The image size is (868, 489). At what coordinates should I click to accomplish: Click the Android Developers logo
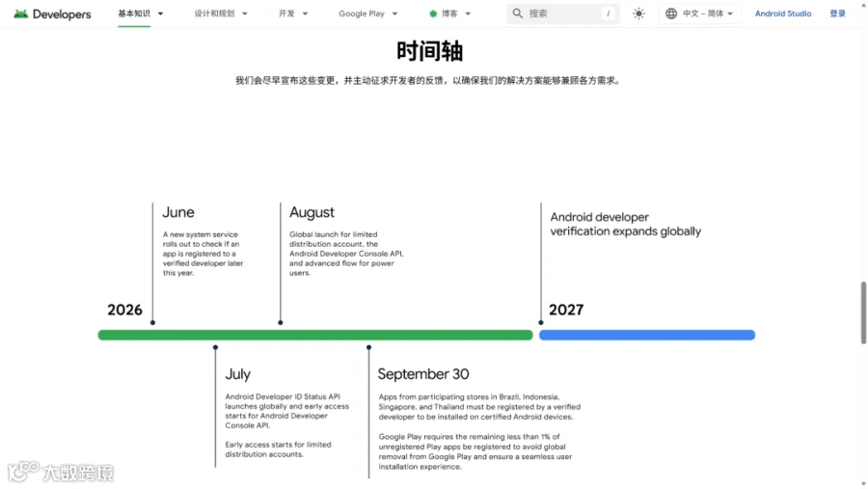tap(52, 14)
